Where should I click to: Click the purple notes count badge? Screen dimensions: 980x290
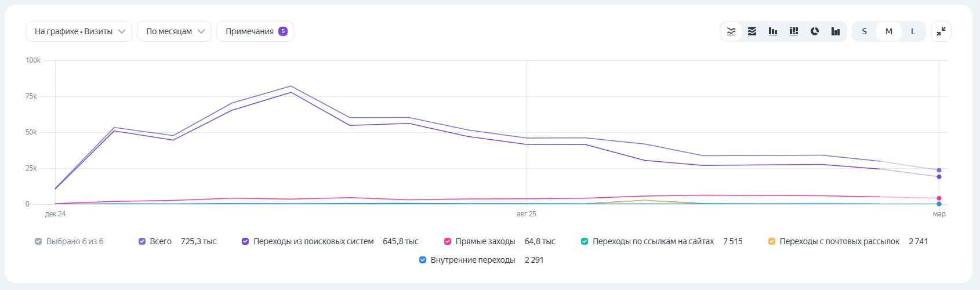[x=283, y=31]
